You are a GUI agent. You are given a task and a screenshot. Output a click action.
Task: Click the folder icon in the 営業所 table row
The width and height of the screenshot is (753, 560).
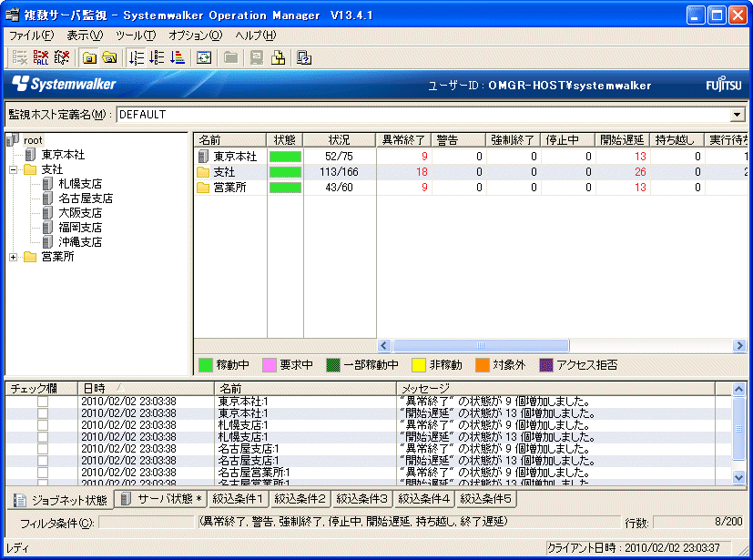(x=203, y=188)
